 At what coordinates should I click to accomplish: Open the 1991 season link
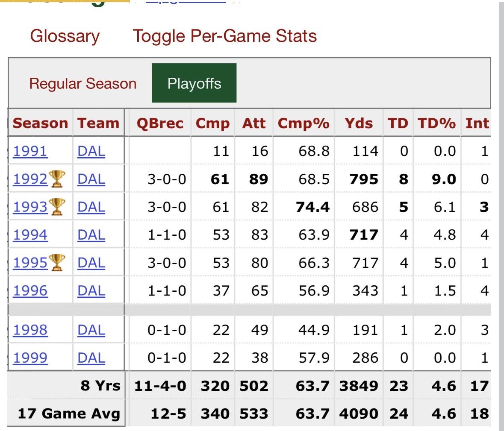pos(30,151)
